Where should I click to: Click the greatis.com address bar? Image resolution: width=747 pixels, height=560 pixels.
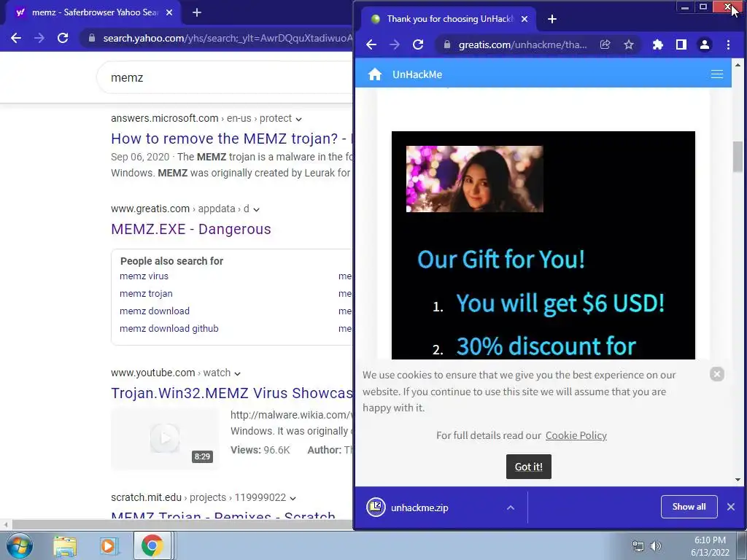[522, 44]
